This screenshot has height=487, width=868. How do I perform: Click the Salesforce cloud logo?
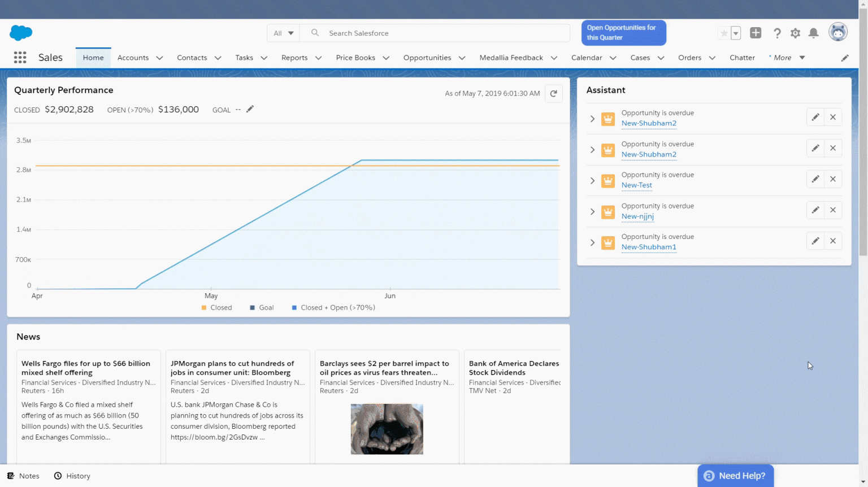click(21, 33)
